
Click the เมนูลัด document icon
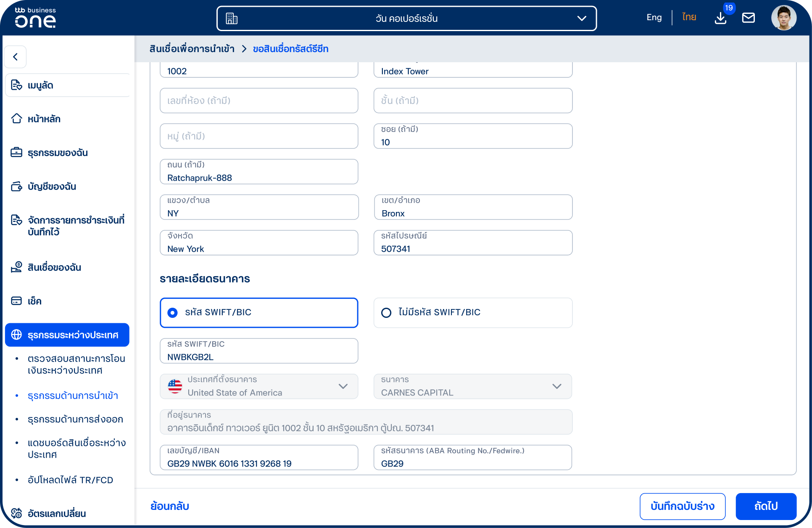click(16, 85)
